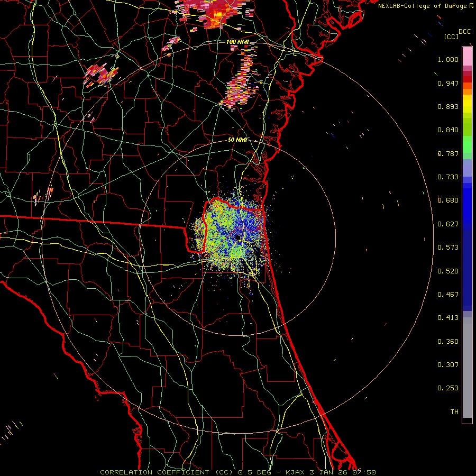Click the TH threshold label
Screen dimensions: 476x476
point(454,412)
